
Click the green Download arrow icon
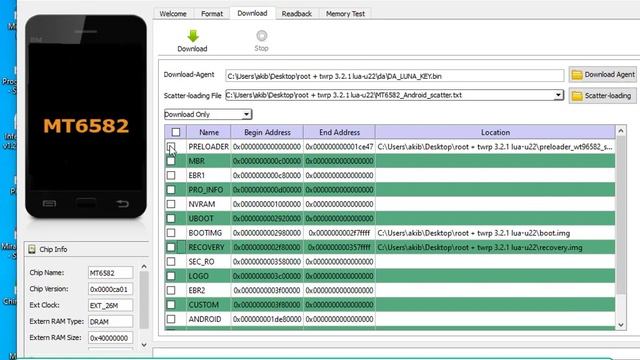[193, 36]
